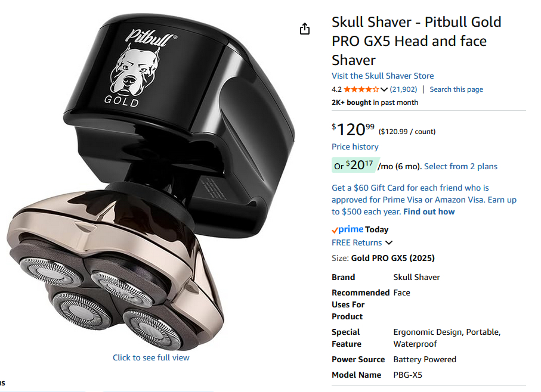Click to see full view of image
541x392 pixels.
pyautogui.click(x=151, y=357)
